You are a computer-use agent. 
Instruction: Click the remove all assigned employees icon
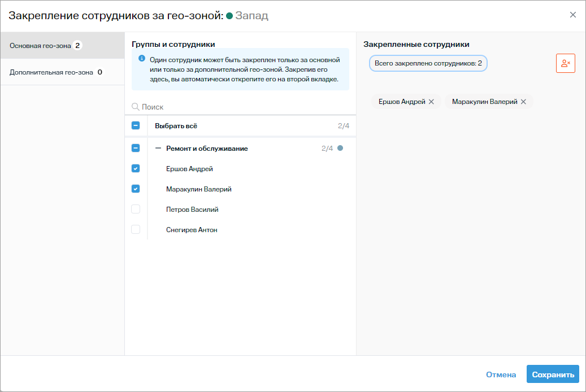[565, 63]
